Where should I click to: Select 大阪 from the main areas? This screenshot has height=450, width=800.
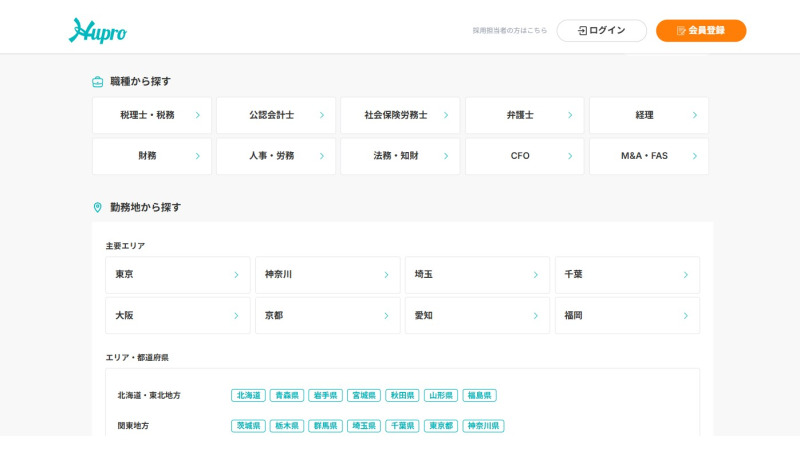pyautogui.click(x=177, y=315)
